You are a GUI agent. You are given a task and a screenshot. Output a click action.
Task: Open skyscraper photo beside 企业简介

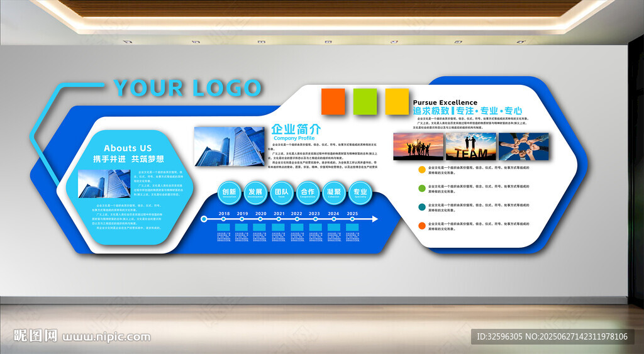tap(230, 147)
